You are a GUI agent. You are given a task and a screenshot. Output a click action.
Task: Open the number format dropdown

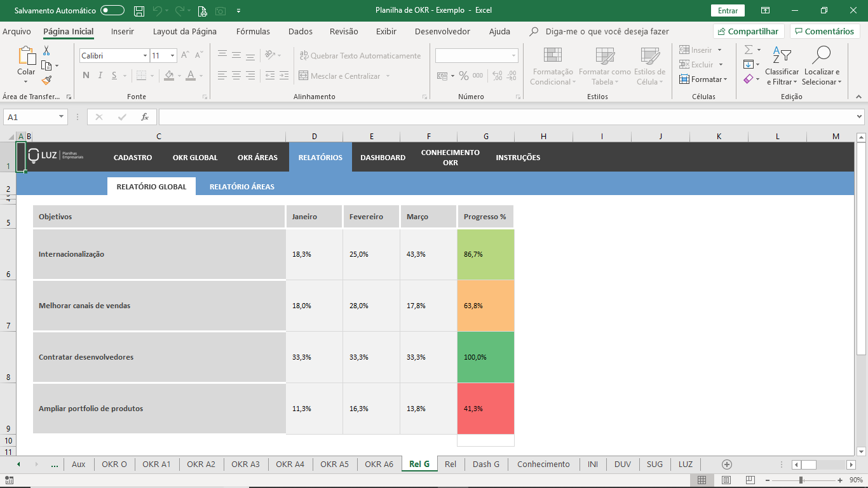coord(513,56)
